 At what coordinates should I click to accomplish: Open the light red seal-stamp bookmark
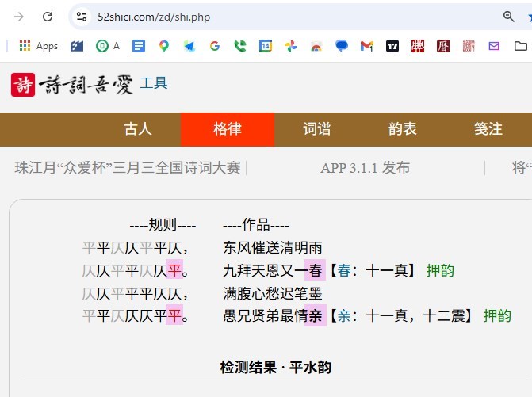point(469,46)
